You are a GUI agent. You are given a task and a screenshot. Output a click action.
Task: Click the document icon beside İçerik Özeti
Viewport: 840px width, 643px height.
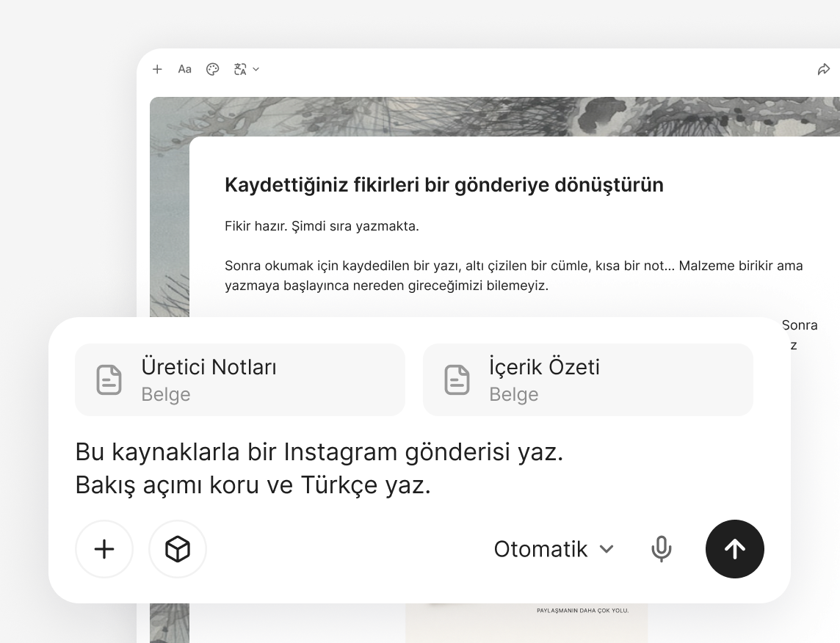[457, 380]
